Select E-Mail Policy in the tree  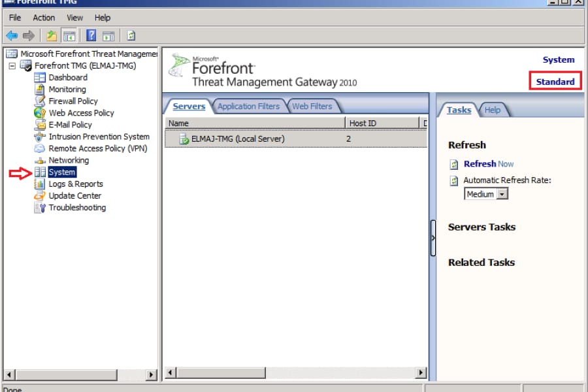point(70,125)
